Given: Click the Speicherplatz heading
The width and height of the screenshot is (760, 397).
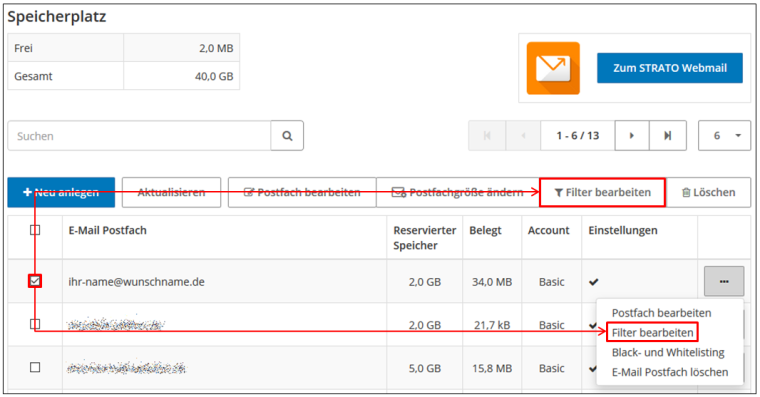Looking at the screenshot, I should tap(57, 16).
